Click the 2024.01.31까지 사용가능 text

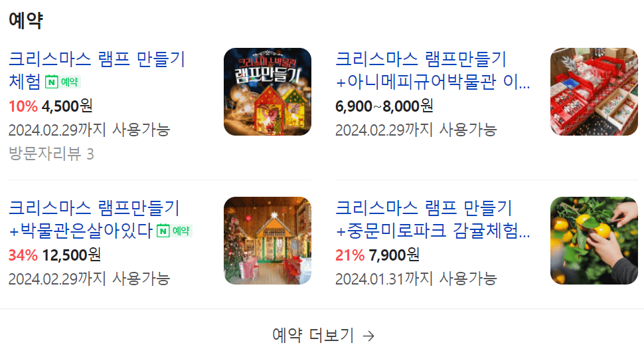[x=416, y=279]
